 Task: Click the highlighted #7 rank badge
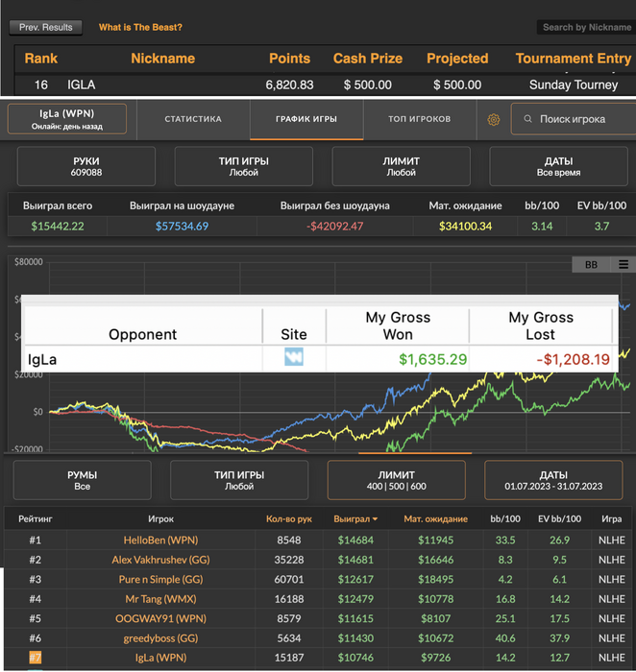(36, 658)
